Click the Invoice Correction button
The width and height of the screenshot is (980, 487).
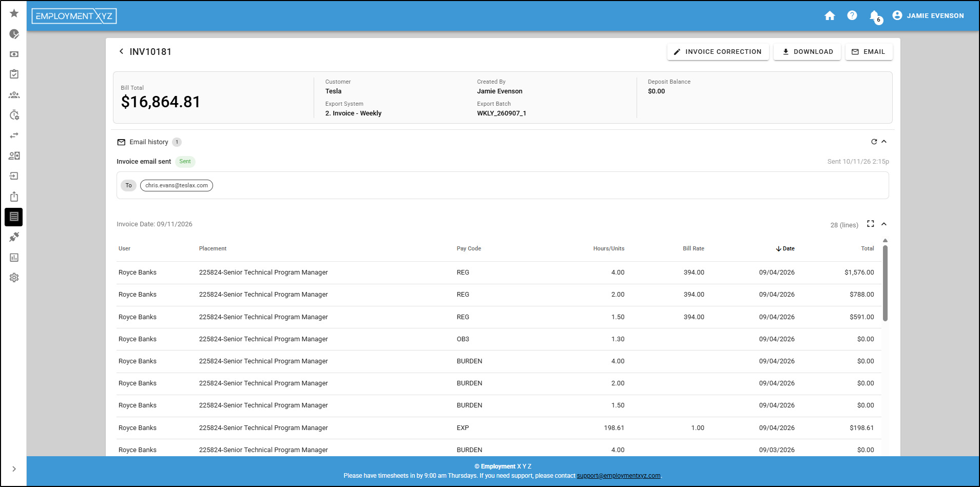tap(718, 52)
